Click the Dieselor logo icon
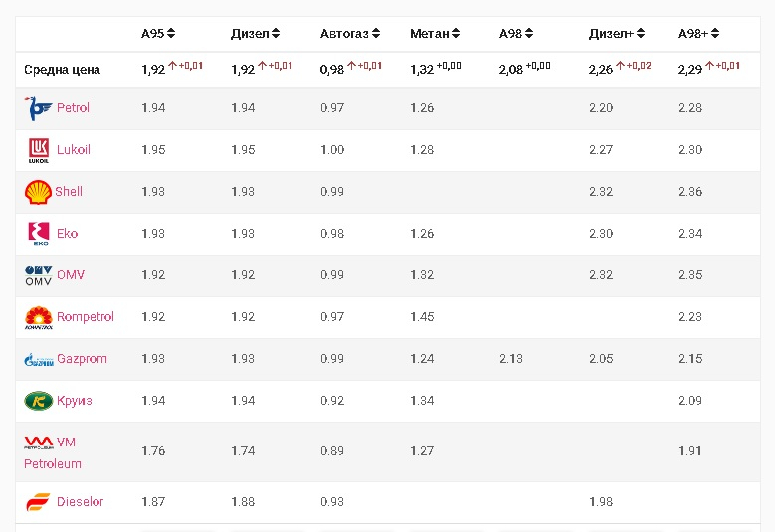The height and width of the screenshot is (532, 775). click(x=38, y=502)
